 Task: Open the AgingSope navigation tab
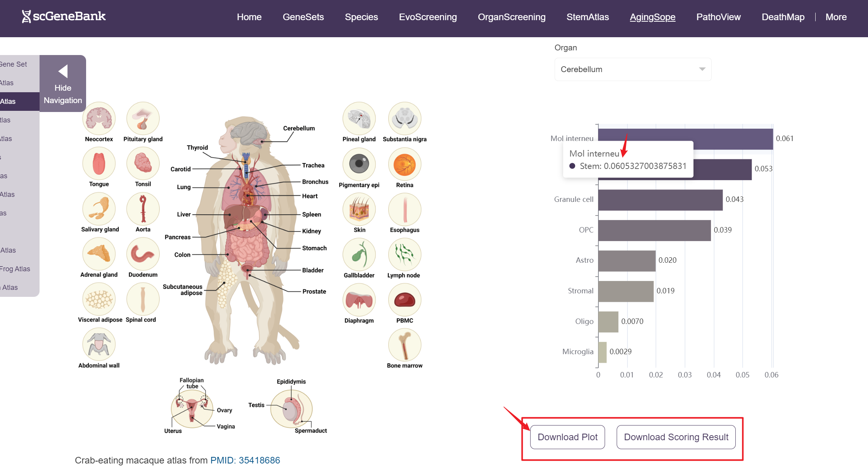[652, 17]
